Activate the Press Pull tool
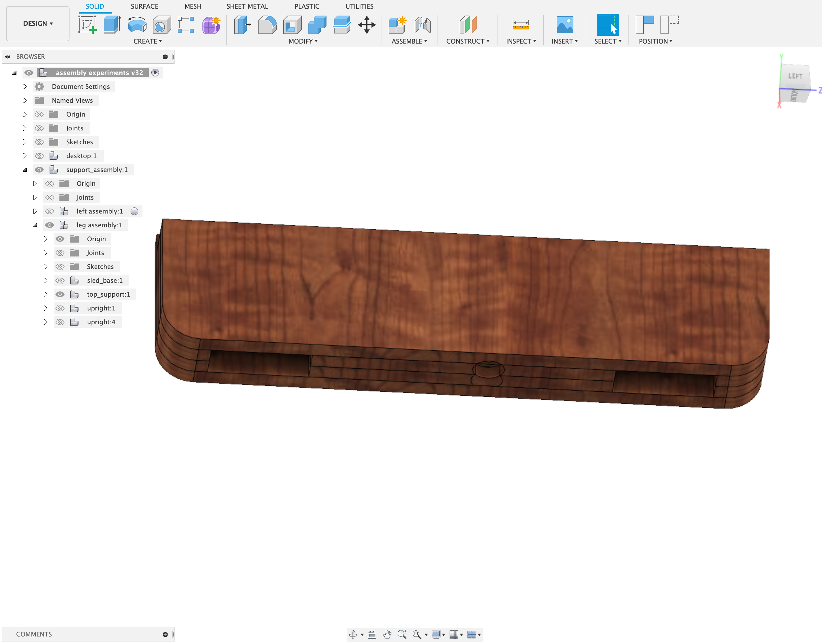The width and height of the screenshot is (822, 644). 242,25
